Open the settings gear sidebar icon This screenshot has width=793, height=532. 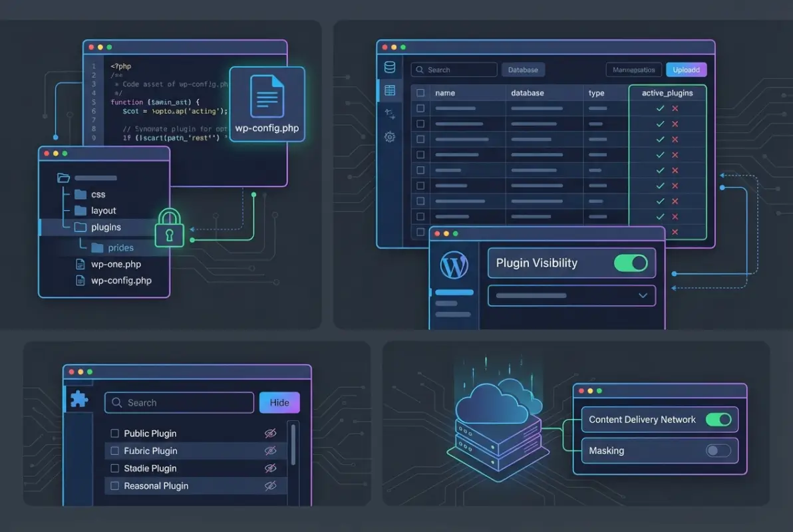[x=390, y=137]
